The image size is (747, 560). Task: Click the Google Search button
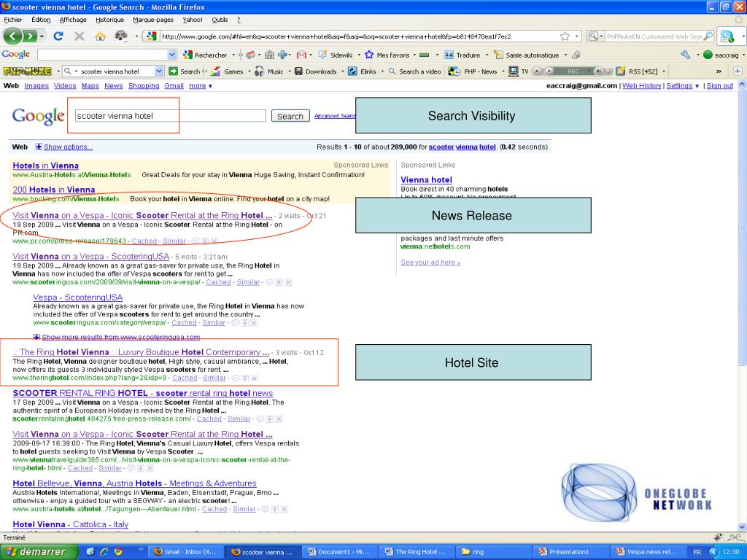click(290, 116)
